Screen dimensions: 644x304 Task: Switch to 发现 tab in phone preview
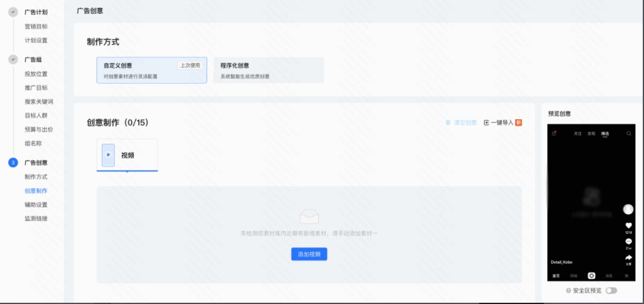point(591,134)
